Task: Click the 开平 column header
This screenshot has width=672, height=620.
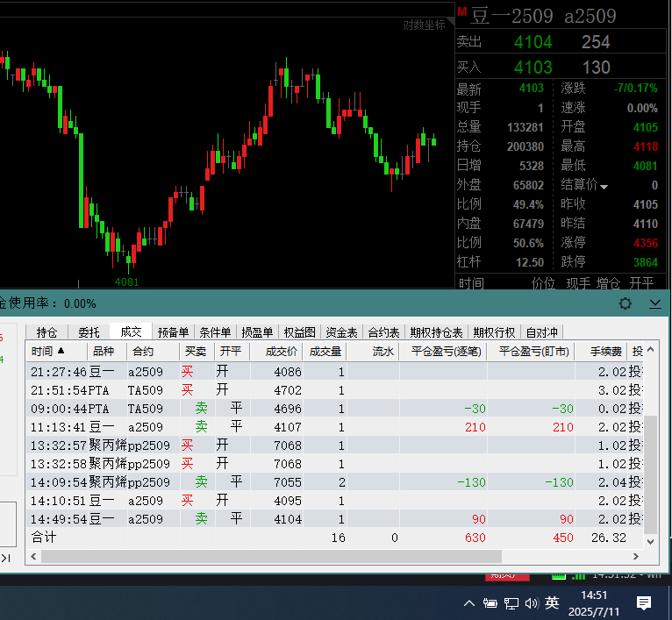Action: pyautogui.click(x=232, y=352)
